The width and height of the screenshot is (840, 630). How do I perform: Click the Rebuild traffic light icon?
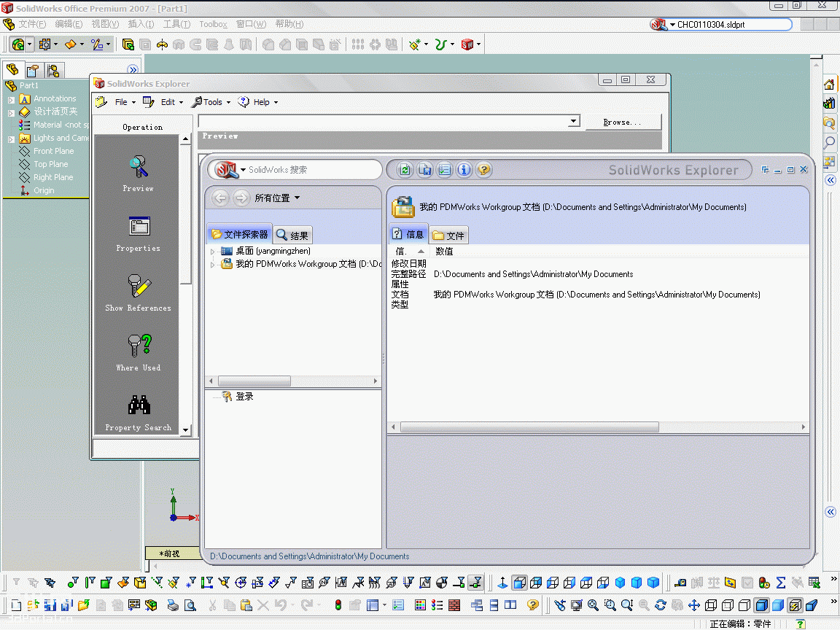coord(338,605)
